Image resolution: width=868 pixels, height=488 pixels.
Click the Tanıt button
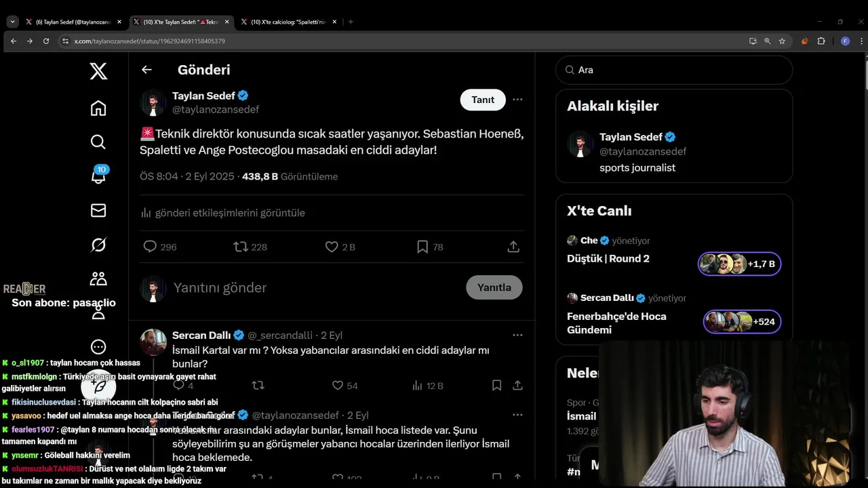click(483, 100)
